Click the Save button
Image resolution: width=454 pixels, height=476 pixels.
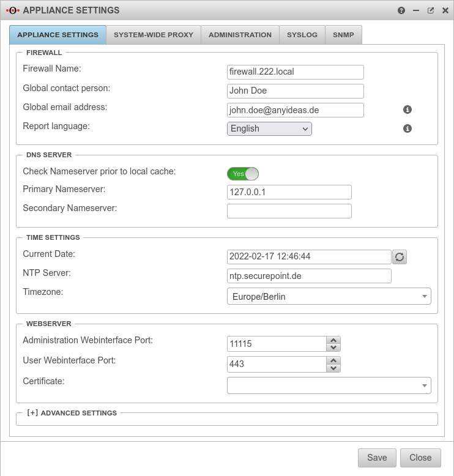coord(377,458)
